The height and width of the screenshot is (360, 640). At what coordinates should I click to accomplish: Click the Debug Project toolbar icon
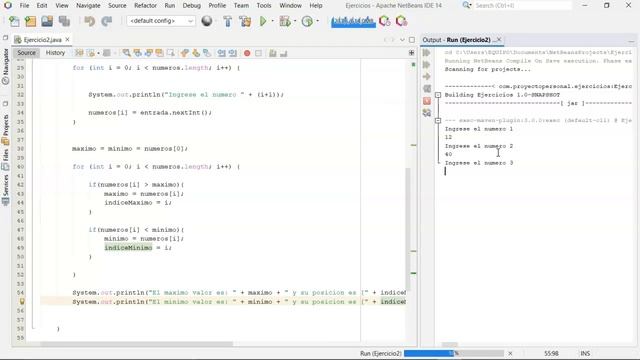(x=285, y=21)
